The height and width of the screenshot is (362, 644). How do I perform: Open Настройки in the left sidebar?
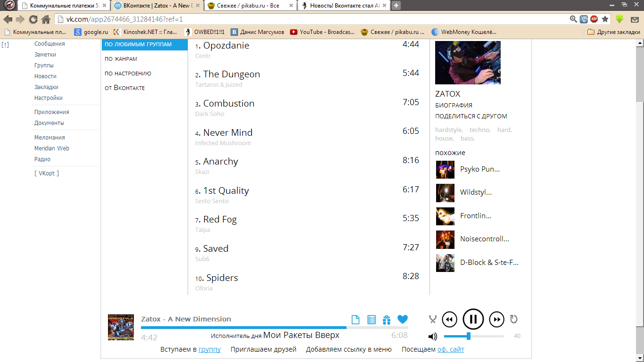coord(49,98)
